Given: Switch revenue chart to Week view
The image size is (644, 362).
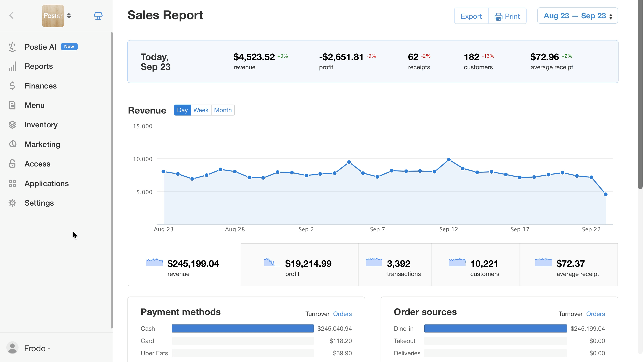Looking at the screenshot, I should 201,110.
